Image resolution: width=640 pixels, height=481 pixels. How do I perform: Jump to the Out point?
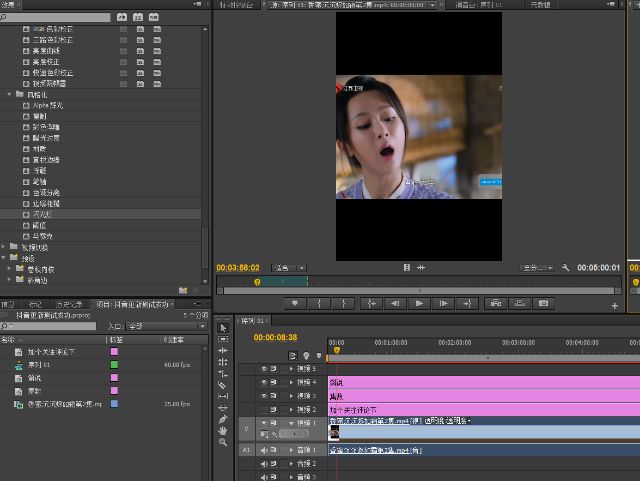pos(467,303)
